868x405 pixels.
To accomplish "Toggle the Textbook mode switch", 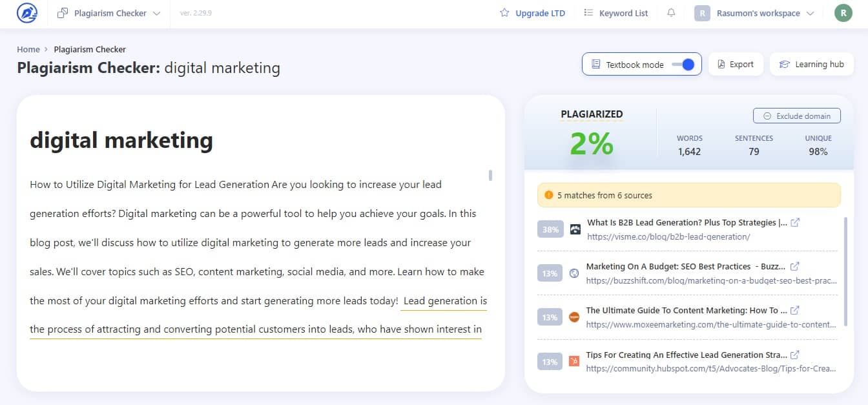I will [683, 65].
